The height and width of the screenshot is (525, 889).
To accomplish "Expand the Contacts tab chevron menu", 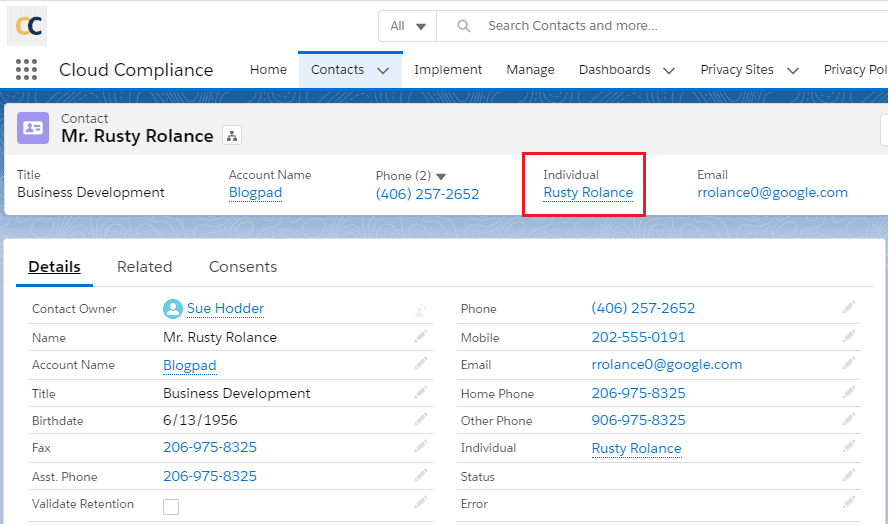I will click(x=383, y=70).
